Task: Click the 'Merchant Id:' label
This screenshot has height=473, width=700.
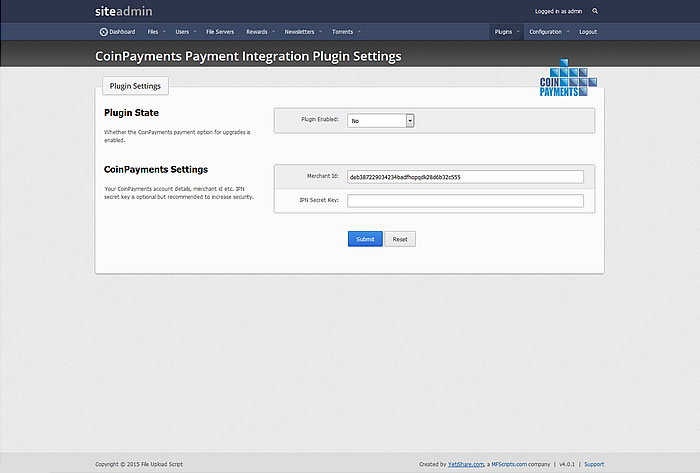Action: click(323, 176)
